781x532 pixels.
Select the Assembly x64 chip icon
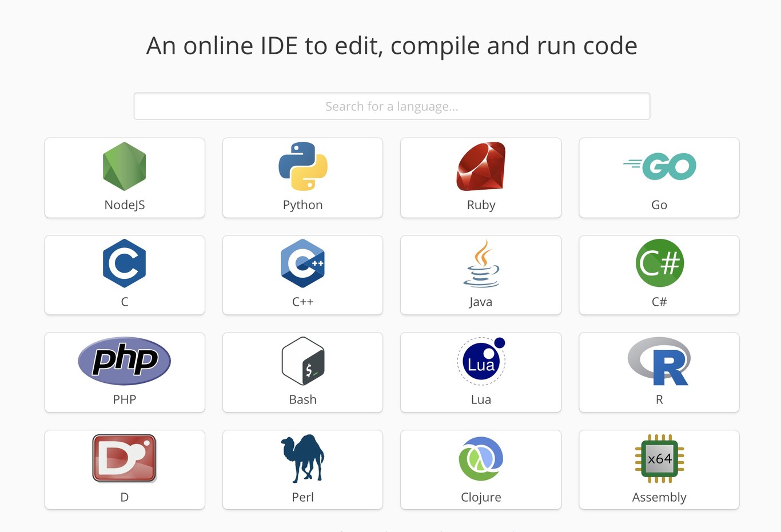[x=659, y=458]
